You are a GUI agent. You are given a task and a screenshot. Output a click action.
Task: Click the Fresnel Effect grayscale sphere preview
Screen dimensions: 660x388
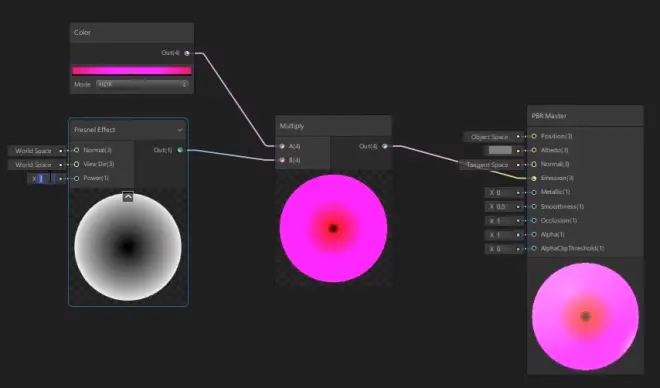click(x=128, y=247)
